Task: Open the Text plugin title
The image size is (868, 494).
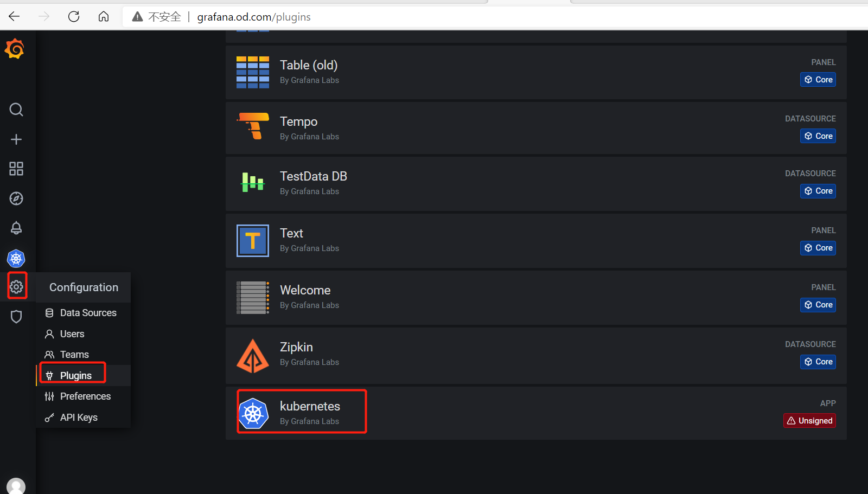Action: 291,233
